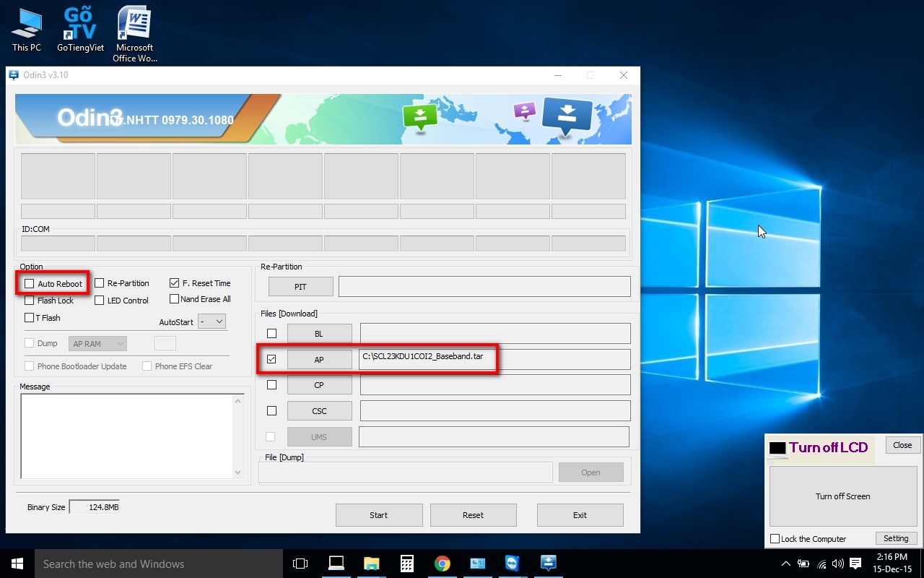Click the CSC file button
Image resolution: width=924 pixels, height=578 pixels.
point(320,411)
